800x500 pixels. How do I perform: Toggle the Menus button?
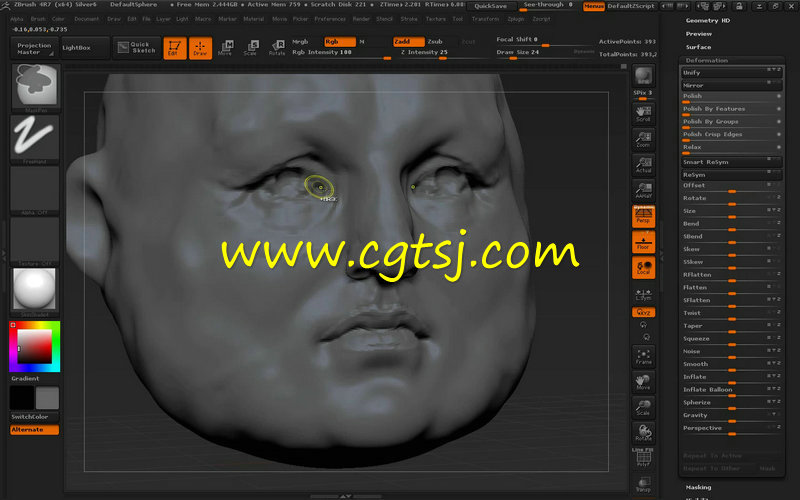tap(594, 6)
